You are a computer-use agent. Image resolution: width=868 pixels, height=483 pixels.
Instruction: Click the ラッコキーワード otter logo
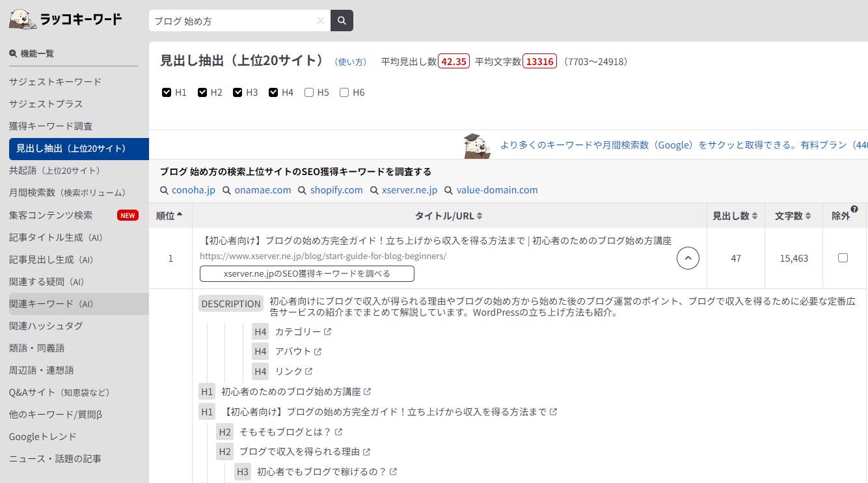66,19
